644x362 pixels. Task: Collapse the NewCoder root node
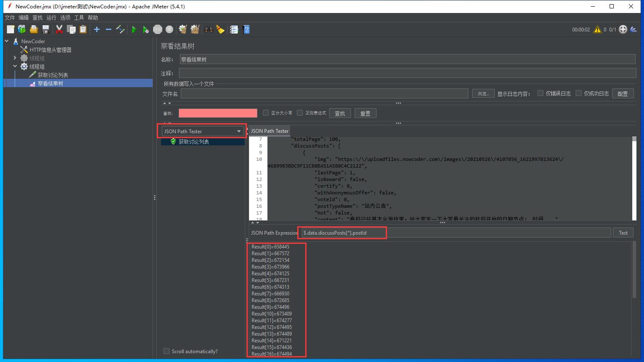7,41
